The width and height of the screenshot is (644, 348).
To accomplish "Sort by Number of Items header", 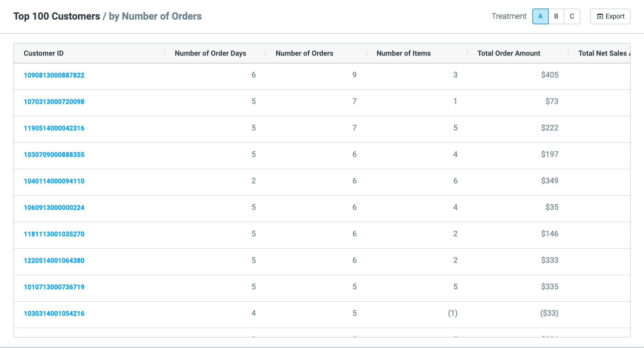I will (404, 53).
